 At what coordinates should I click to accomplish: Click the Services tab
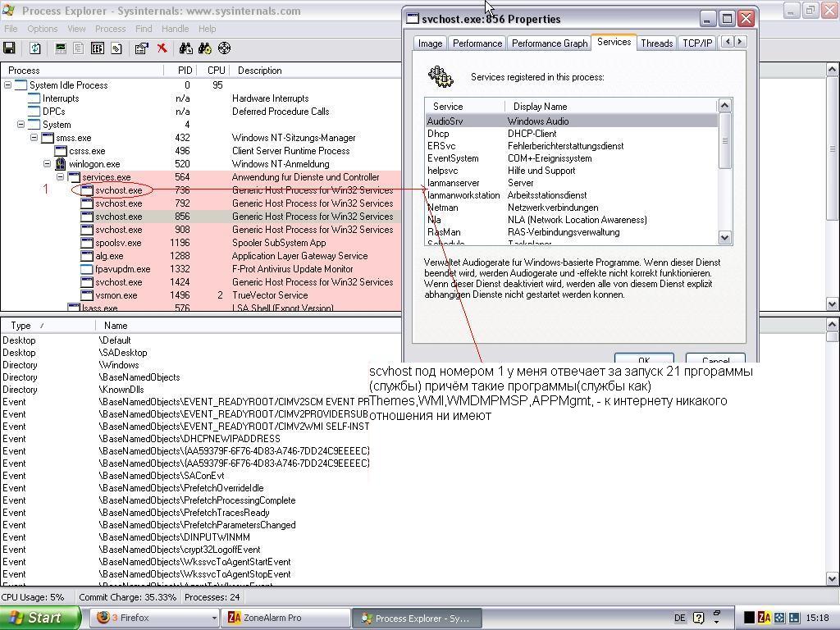coord(614,42)
